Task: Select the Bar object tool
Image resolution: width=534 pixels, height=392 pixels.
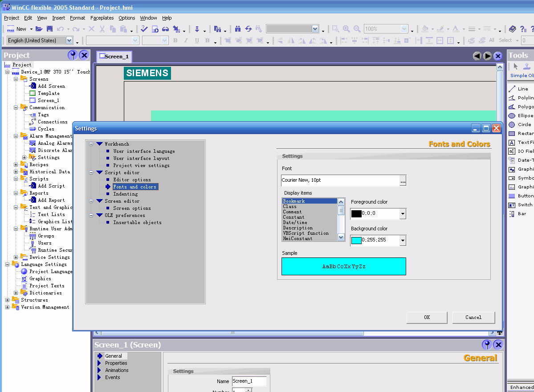Action: point(518,214)
